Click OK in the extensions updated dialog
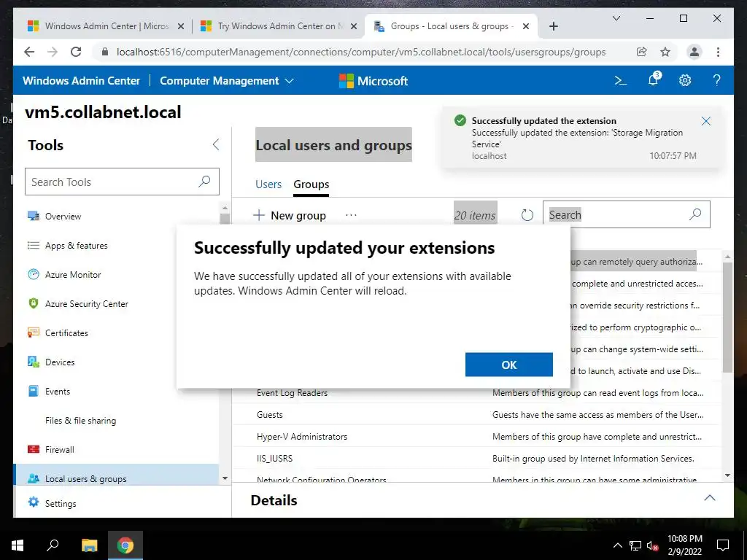The image size is (747, 560). click(x=508, y=365)
